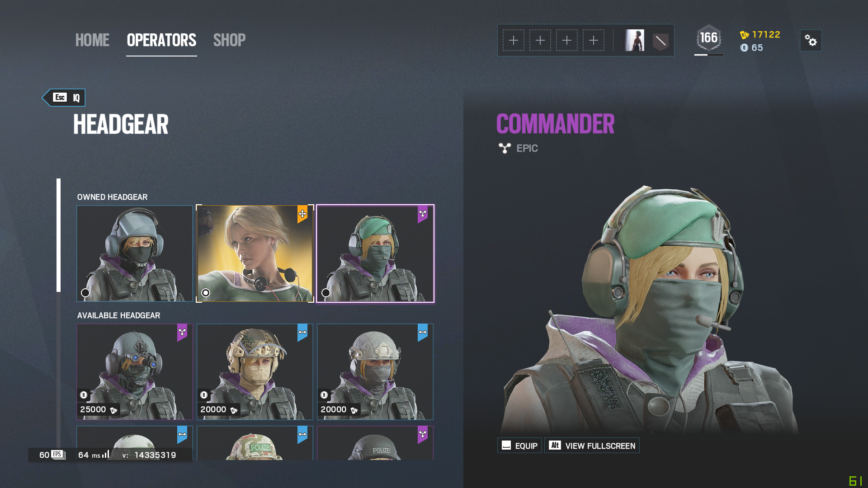Open the player avatar portrait
The width and height of the screenshot is (868, 488).
point(634,41)
